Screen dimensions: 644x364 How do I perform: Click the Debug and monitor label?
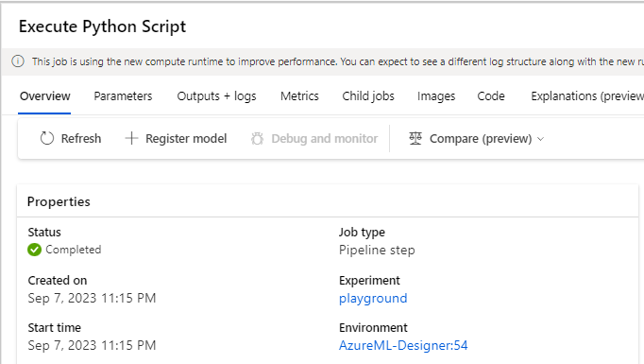click(x=325, y=139)
